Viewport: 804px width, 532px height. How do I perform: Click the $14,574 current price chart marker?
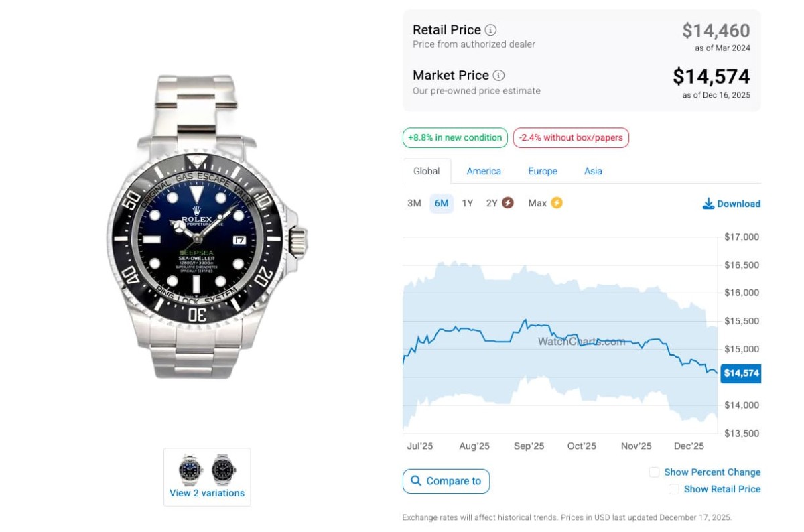click(x=741, y=373)
